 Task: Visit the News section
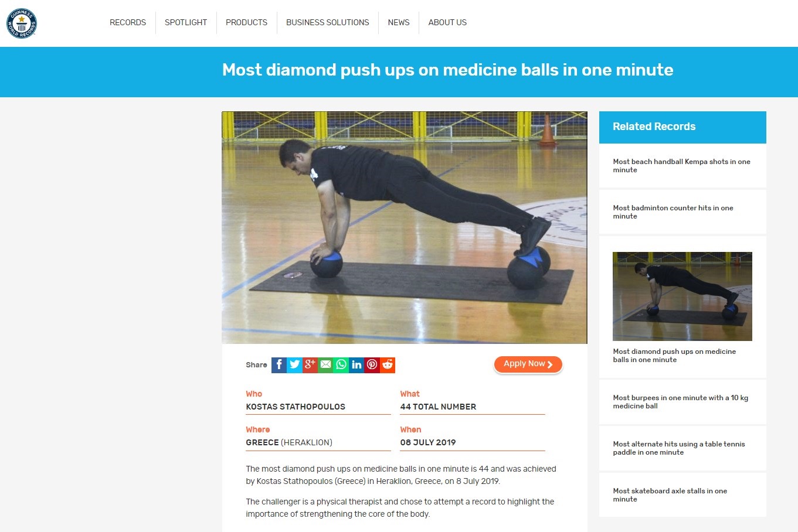pyautogui.click(x=399, y=22)
